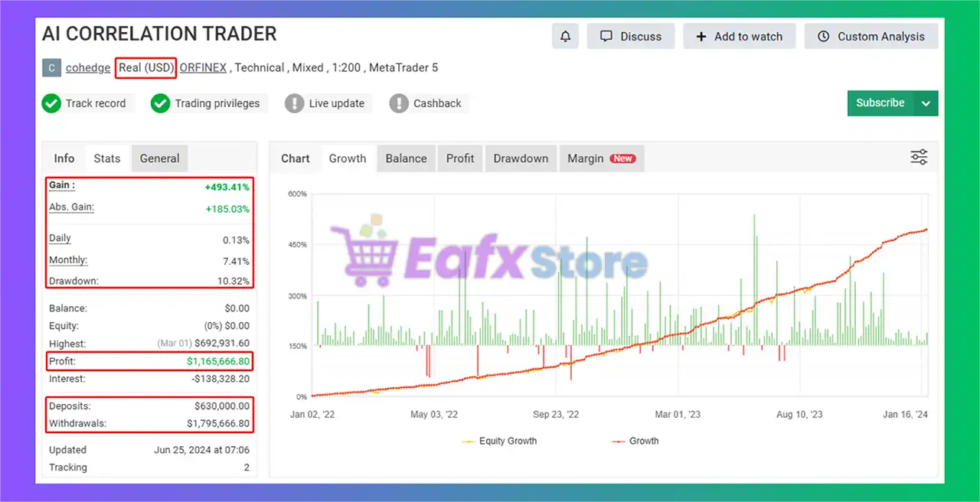The image size is (980, 502).
Task: Open chart settings sliders icon
Action: [x=919, y=158]
